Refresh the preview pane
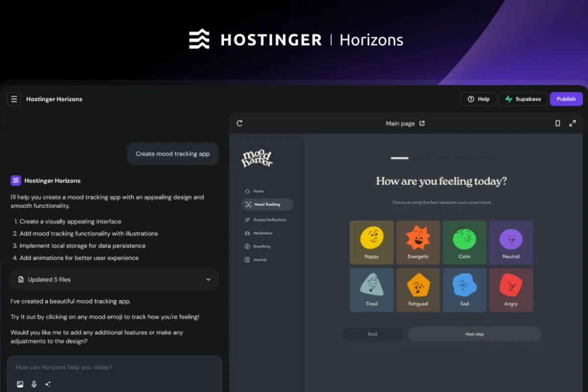Screen dimensions: 588x392 [x=240, y=123]
